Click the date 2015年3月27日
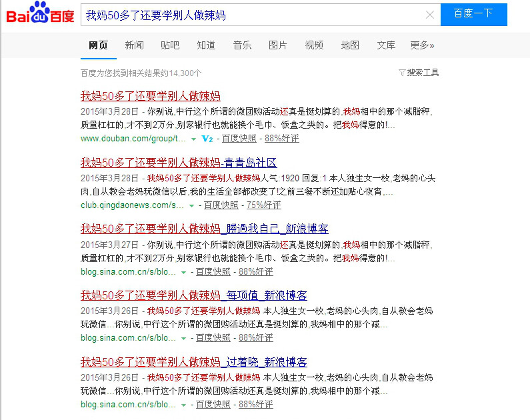The image size is (530, 420). pyautogui.click(x=109, y=245)
